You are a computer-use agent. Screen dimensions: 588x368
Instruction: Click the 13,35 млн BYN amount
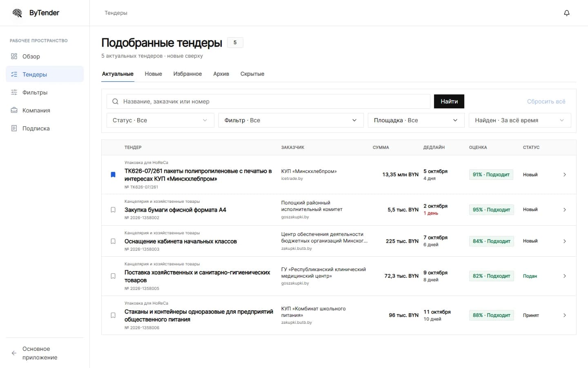click(400, 175)
